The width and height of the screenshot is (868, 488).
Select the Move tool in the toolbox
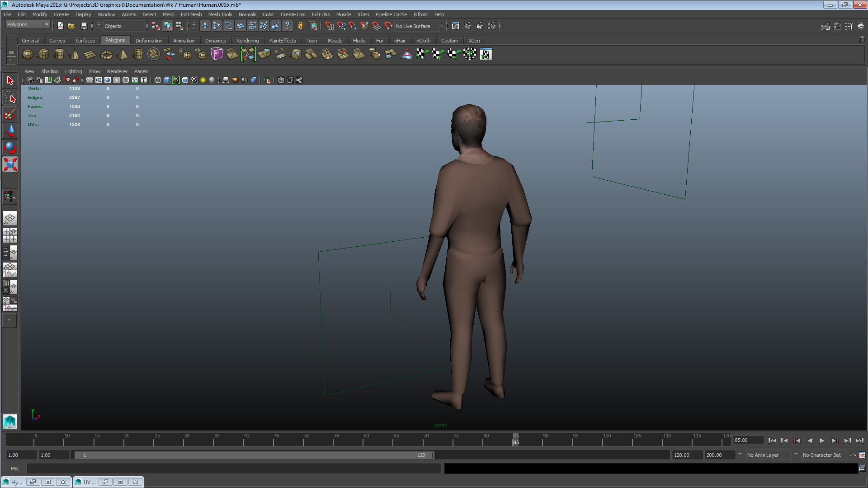10,131
